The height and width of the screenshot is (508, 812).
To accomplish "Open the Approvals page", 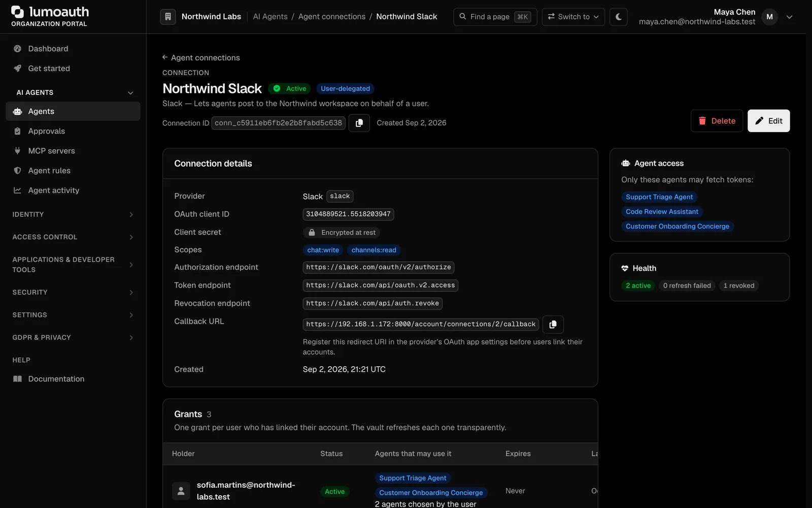I will 73,131.
